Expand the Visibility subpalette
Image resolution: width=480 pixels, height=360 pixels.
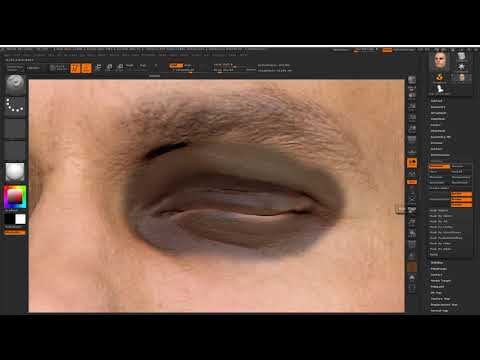tap(437, 263)
